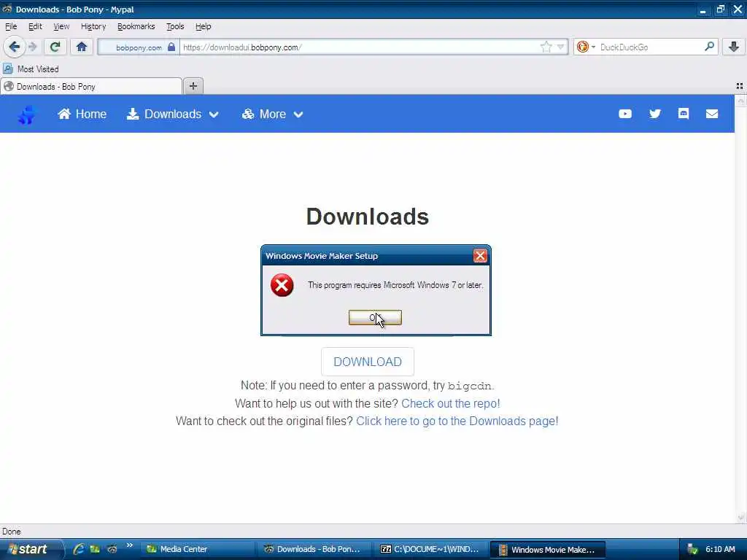Switch to the 7-Zip C:\DOCUME~1 taskbar item
Image resolution: width=747 pixels, height=560 pixels.
(432, 550)
